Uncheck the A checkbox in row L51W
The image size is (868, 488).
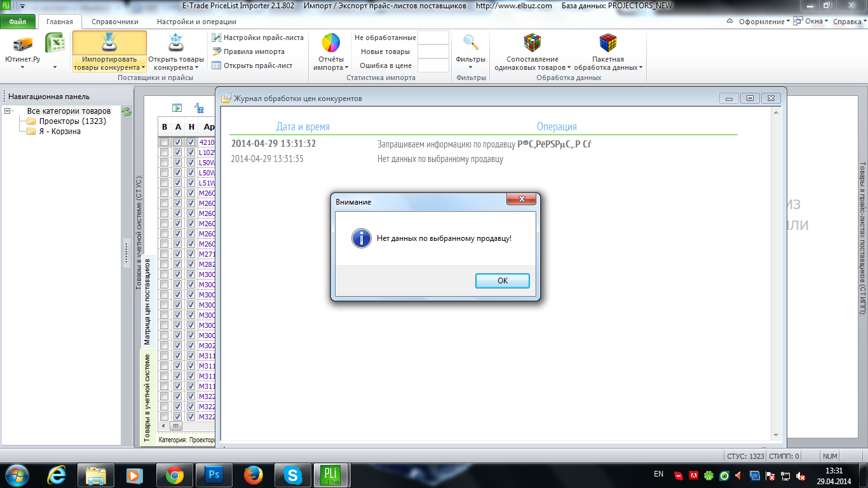point(178,183)
